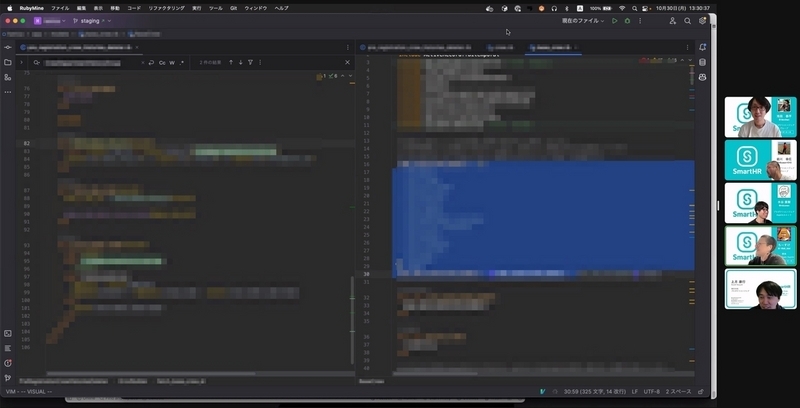Close the find bar
This screenshot has width=800, height=408.
[347, 62]
